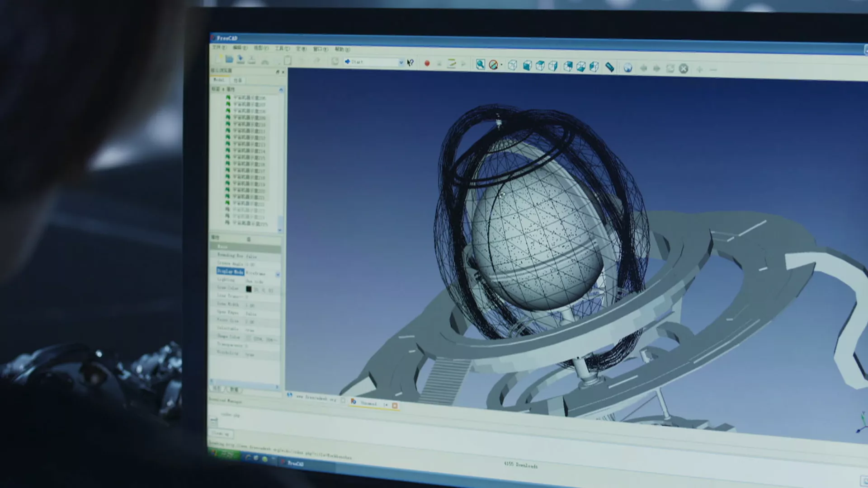Click the Print icon in toolbar

252,60
